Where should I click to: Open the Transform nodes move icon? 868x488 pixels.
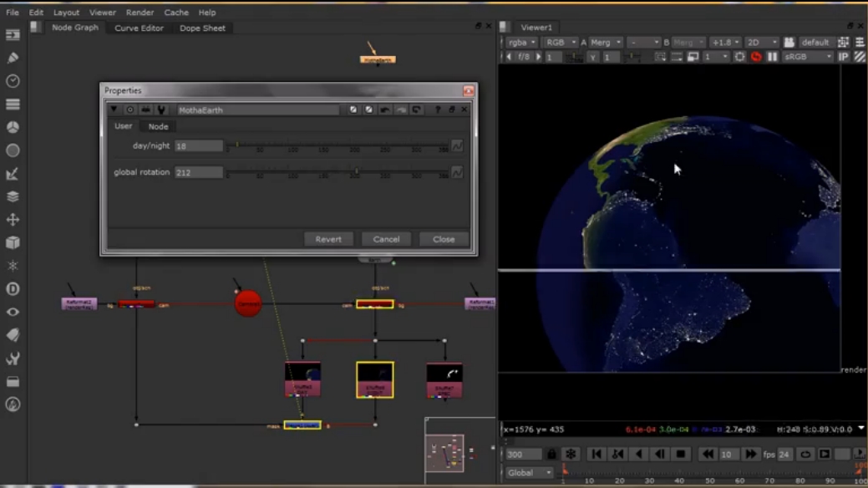[x=13, y=220]
